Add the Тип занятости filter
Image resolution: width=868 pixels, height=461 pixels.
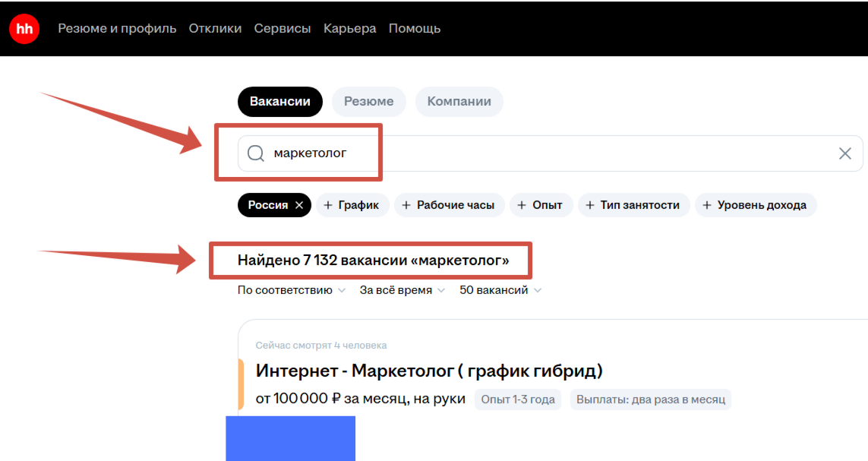point(633,205)
